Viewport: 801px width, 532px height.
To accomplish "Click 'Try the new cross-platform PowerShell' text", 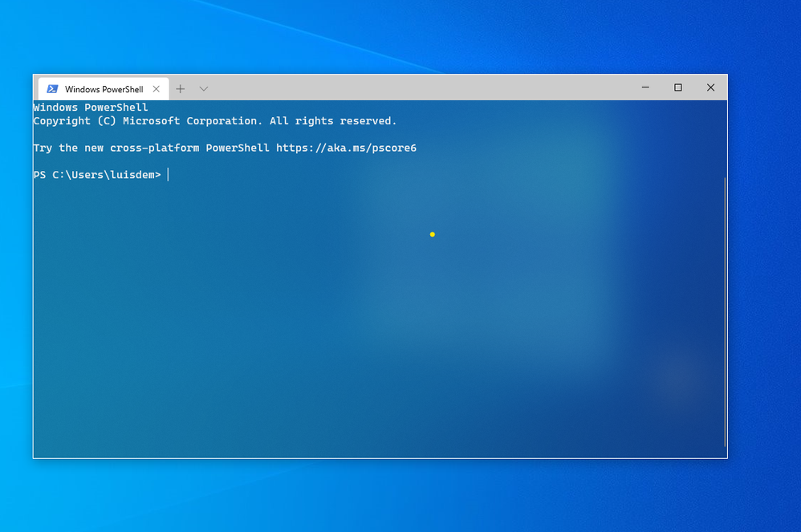I will [151, 148].
